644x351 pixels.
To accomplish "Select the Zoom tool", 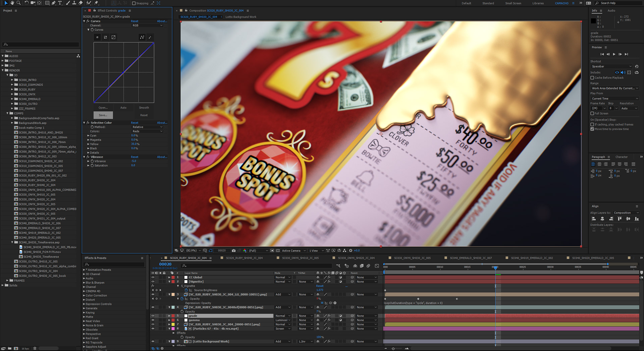I will pos(18,3).
